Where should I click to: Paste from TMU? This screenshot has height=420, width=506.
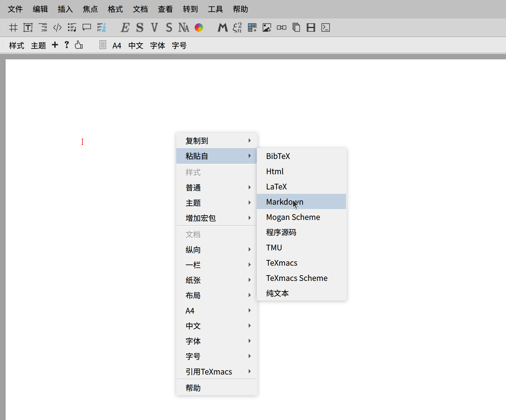point(301,247)
